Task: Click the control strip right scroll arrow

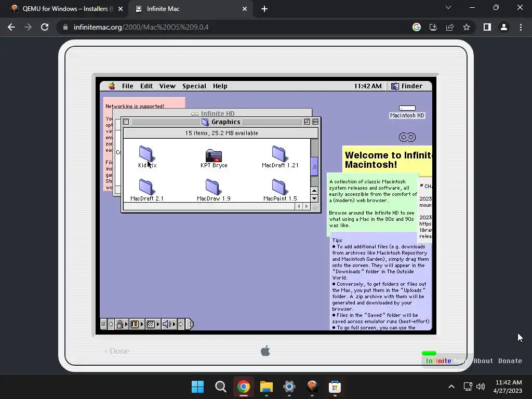Action: pos(181,324)
